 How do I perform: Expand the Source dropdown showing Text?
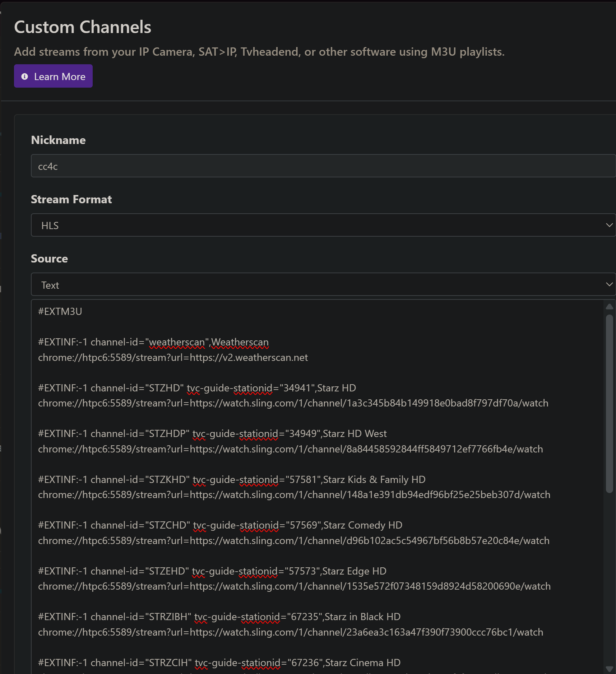[323, 284]
